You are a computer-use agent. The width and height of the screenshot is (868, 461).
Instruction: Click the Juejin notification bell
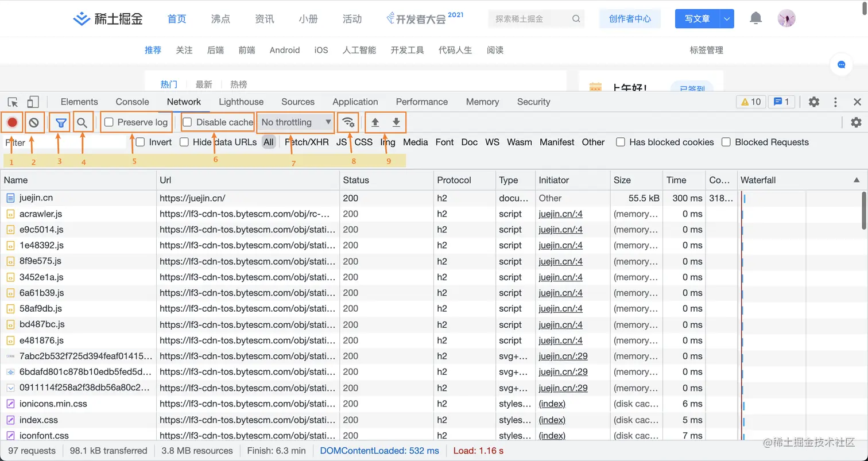pos(756,18)
